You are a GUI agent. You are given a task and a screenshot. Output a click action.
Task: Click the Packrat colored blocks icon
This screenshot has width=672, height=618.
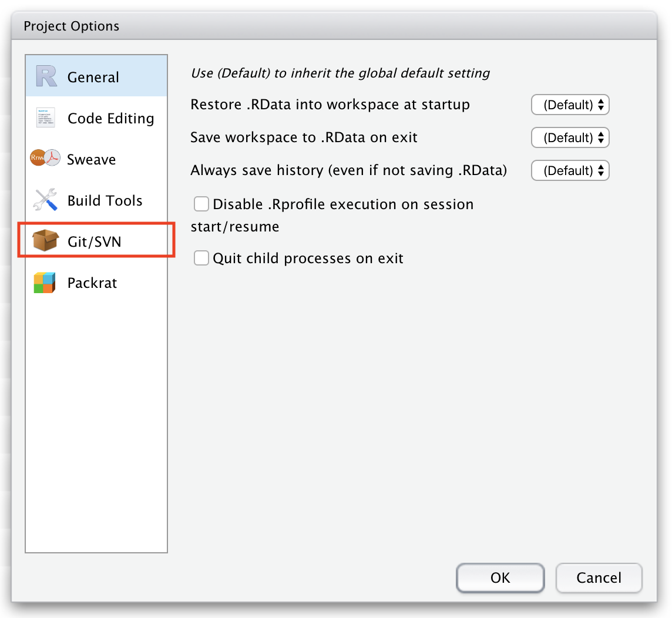(45, 283)
